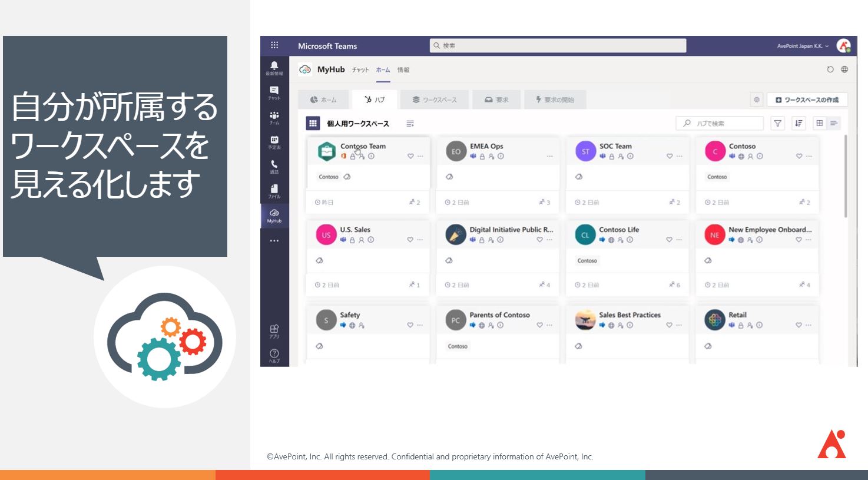Open more apps ellipsis in sidebar
Viewport: 868px width, 480px height.
[274, 241]
